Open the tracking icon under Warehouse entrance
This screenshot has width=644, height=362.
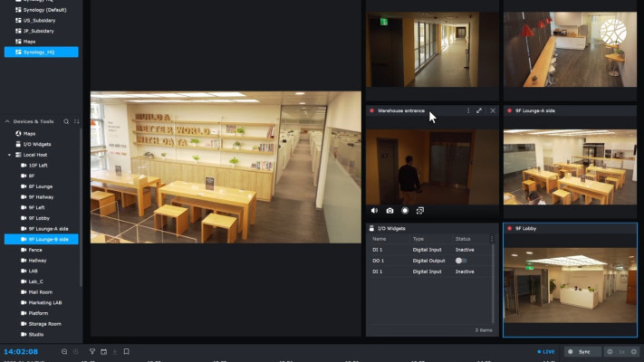pyautogui.click(x=420, y=211)
